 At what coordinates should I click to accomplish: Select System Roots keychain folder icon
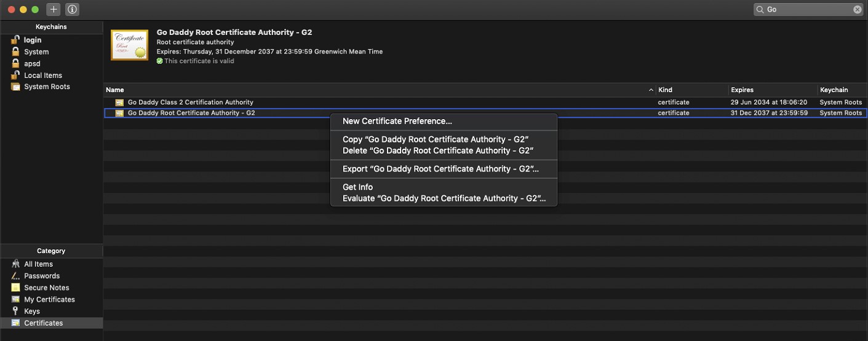tap(16, 87)
